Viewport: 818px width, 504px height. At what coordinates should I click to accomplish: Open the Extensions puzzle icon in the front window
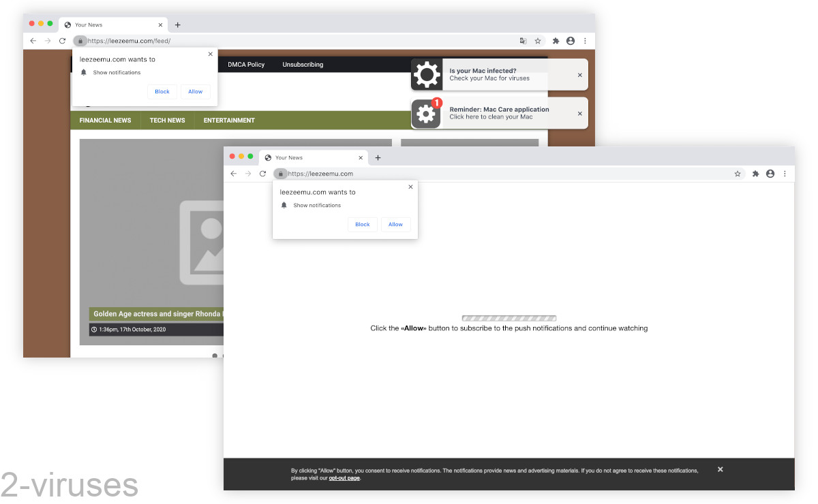pyautogui.click(x=755, y=174)
